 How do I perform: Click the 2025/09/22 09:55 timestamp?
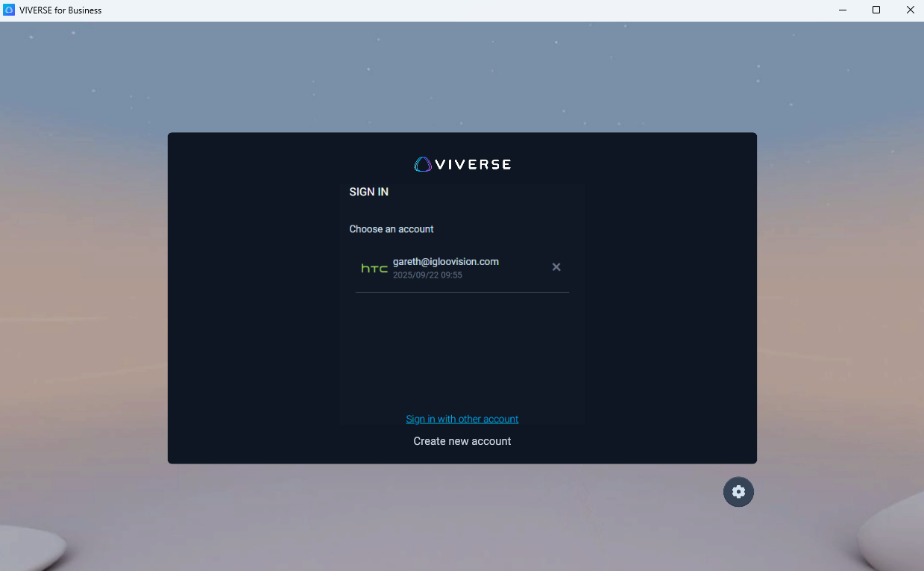pyautogui.click(x=427, y=275)
